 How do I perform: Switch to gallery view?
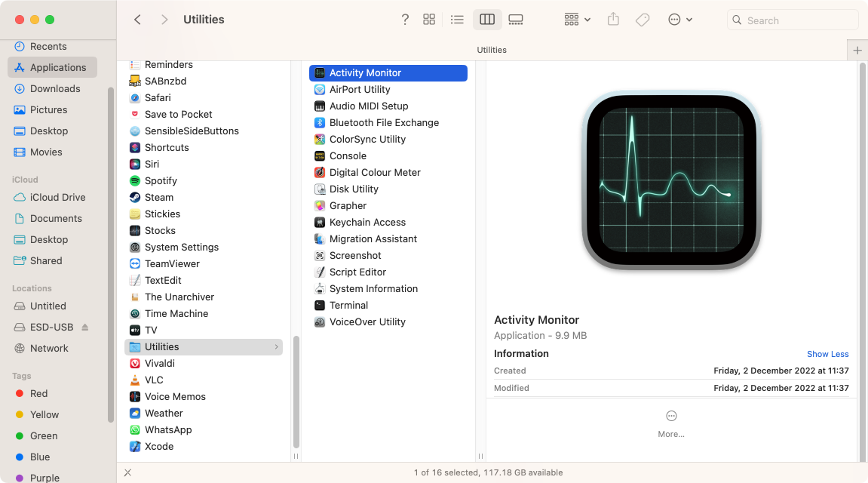pos(516,20)
